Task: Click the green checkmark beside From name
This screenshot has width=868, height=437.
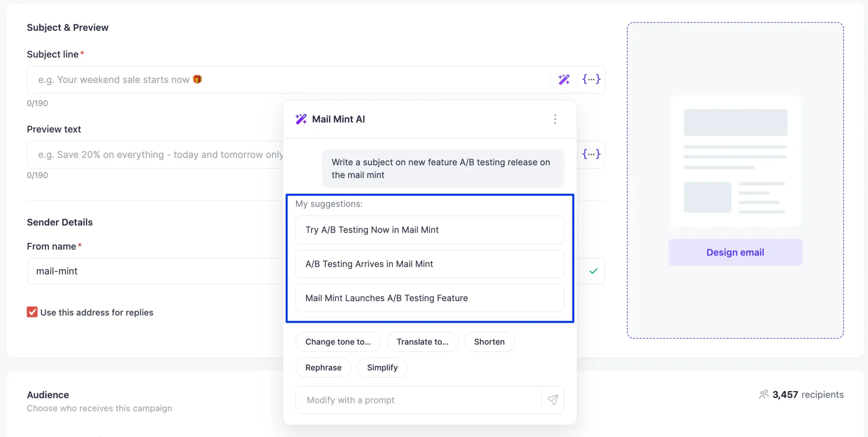Action: pos(593,271)
